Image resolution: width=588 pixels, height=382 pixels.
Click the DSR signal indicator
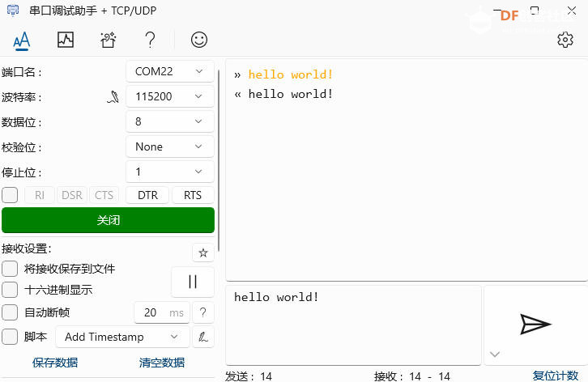pyautogui.click(x=71, y=195)
